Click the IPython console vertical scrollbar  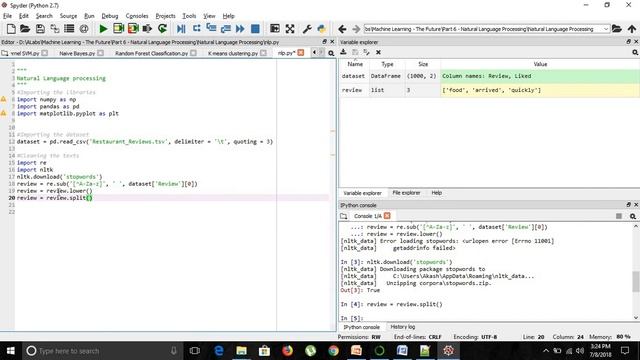(636, 282)
